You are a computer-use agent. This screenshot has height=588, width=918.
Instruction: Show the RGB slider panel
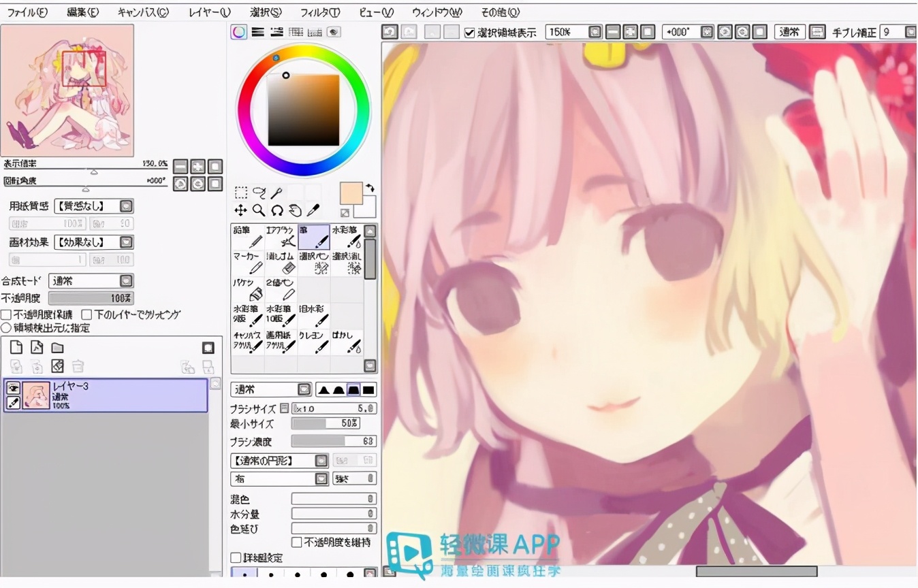point(258,31)
